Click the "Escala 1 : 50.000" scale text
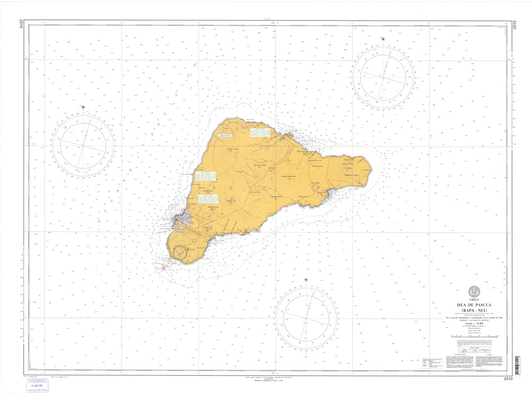The height and width of the screenshot is (394, 532). point(473,323)
